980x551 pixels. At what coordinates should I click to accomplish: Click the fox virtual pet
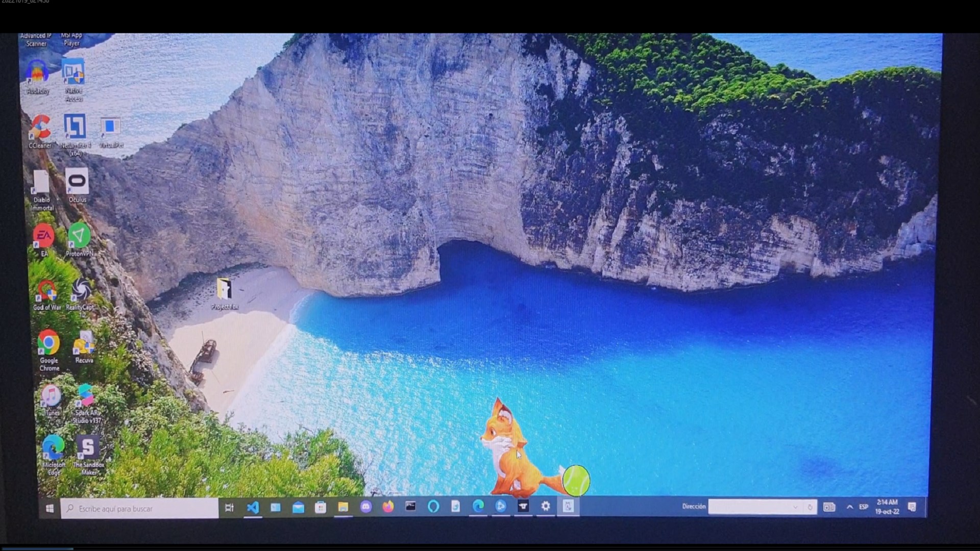click(510, 452)
